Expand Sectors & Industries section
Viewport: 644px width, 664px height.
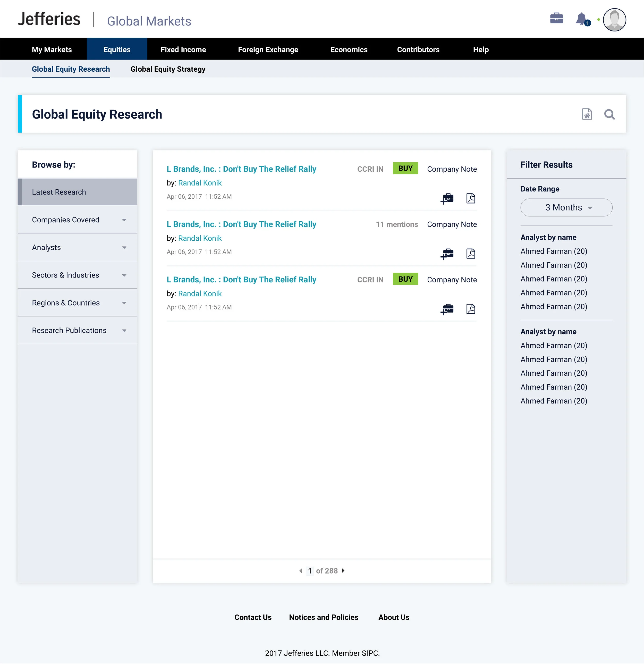(77, 275)
